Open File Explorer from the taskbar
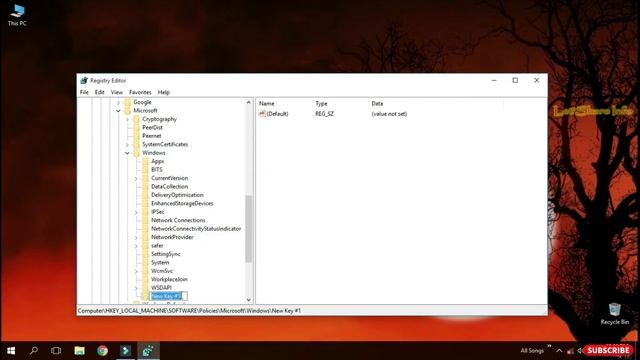This screenshot has height=360, width=640. pos(79,351)
